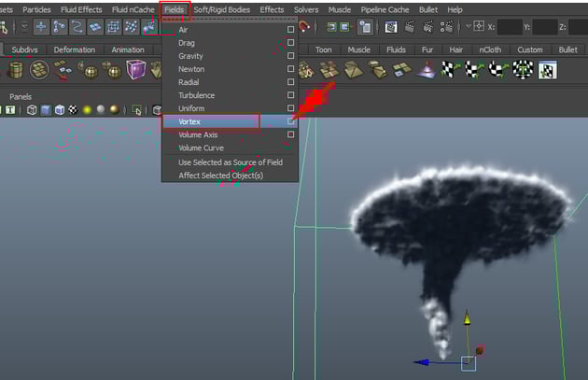Open the Air field options box
The image size is (588, 380).
291,30
